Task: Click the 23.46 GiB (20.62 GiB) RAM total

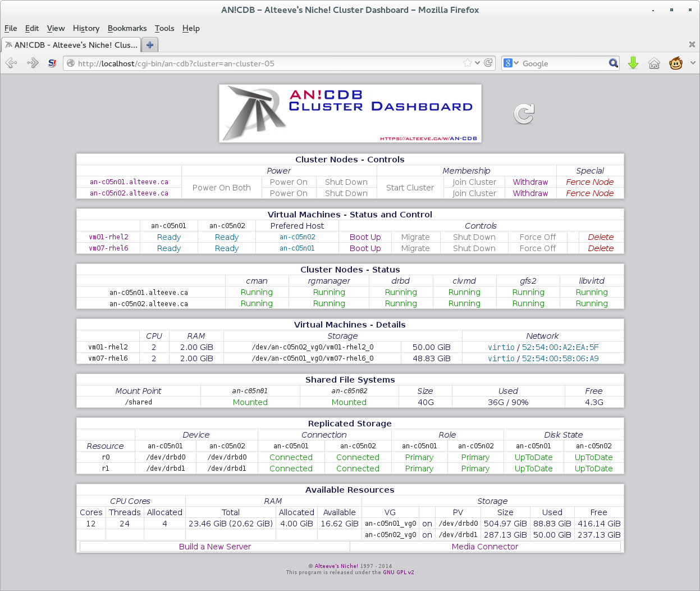Action: pos(231,524)
